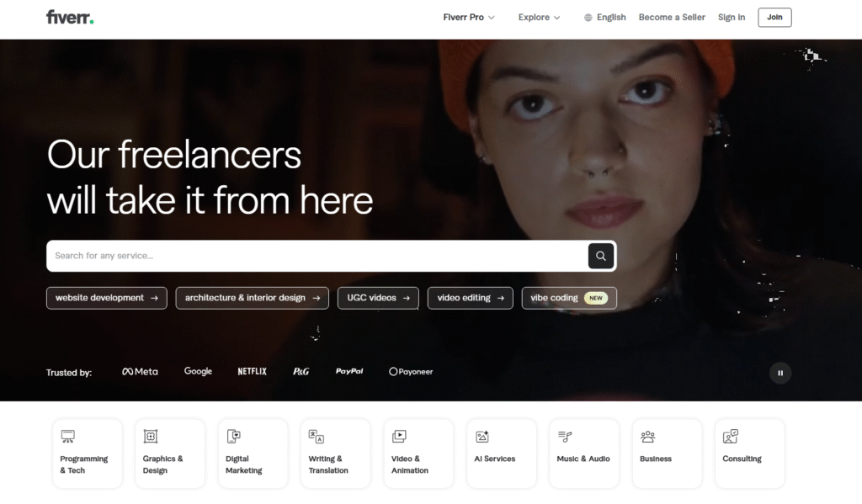Open the Video & Animation category icon
This screenshot has height=504, width=862.
tap(399, 437)
